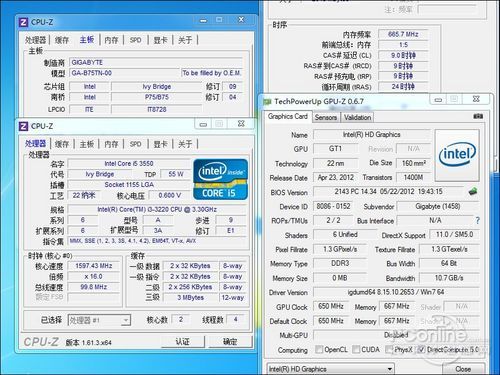Image resolution: width=500 pixels, height=375 pixels.
Task: Select 处理器 tab in CPU-Z processor window
Action: pos(35,144)
